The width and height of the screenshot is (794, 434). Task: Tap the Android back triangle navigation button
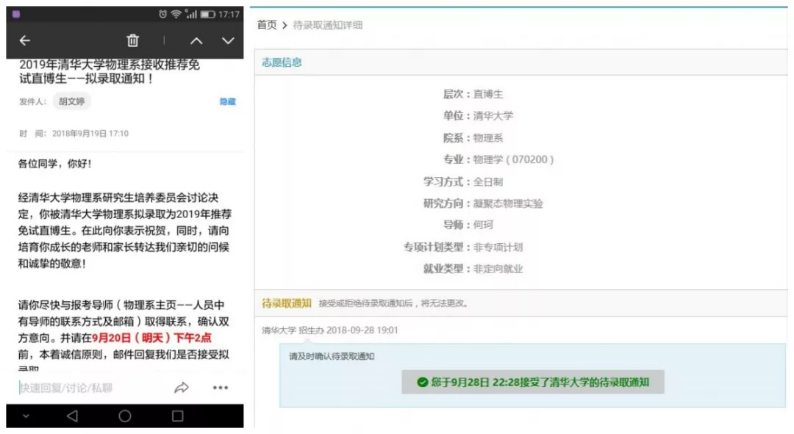coord(72,416)
